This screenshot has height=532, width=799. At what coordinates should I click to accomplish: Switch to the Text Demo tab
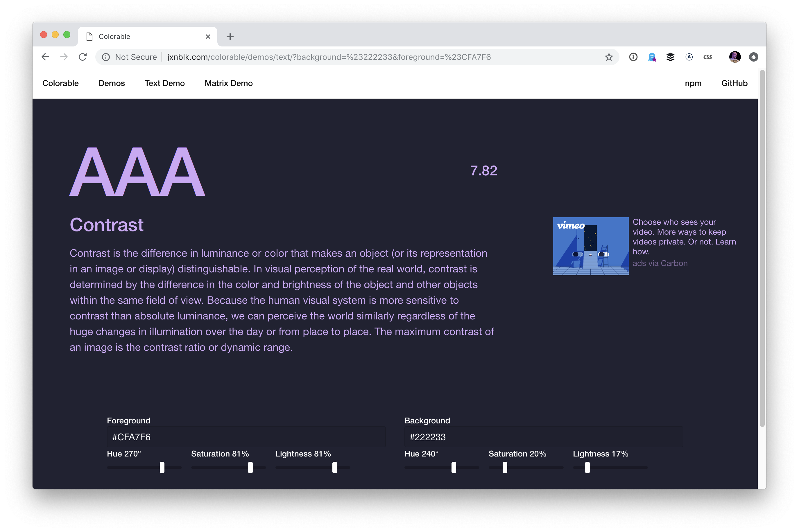[x=164, y=83]
